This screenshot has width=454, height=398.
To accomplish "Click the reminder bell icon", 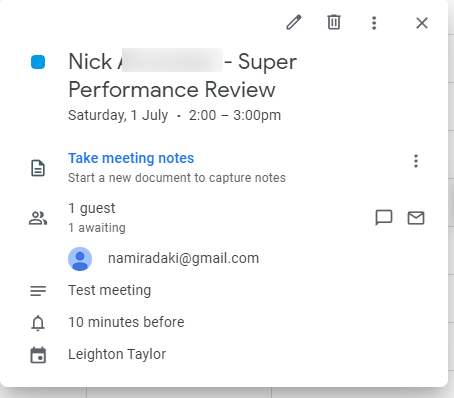I will coord(38,323).
